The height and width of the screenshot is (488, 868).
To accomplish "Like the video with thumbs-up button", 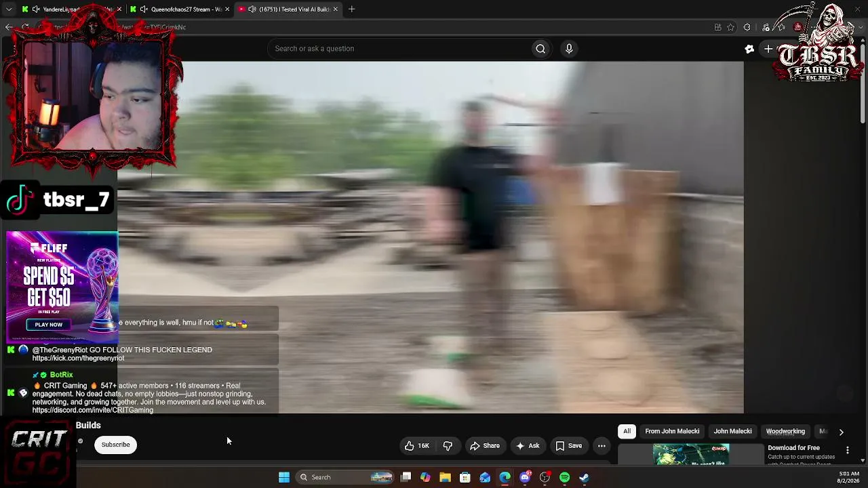I will point(417,446).
